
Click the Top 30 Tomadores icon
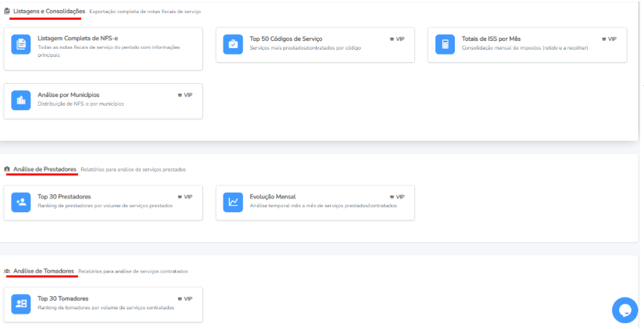click(21, 303)
